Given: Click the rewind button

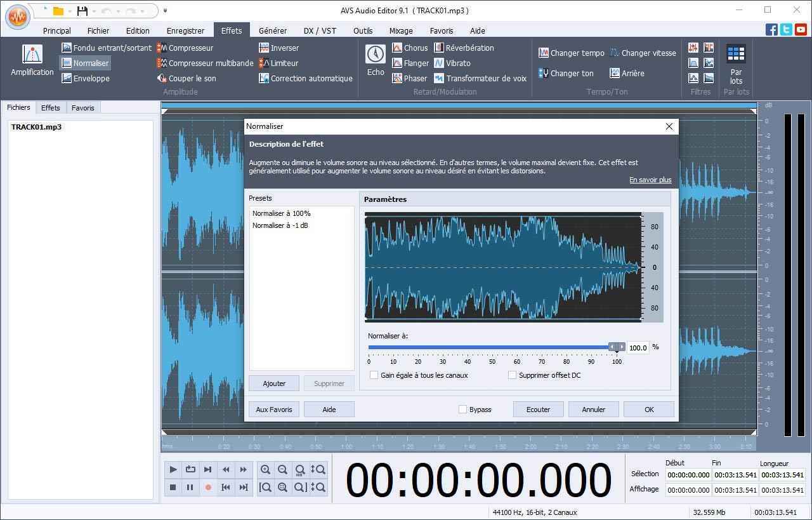Looking at the screenshot, I should point(226,470).
